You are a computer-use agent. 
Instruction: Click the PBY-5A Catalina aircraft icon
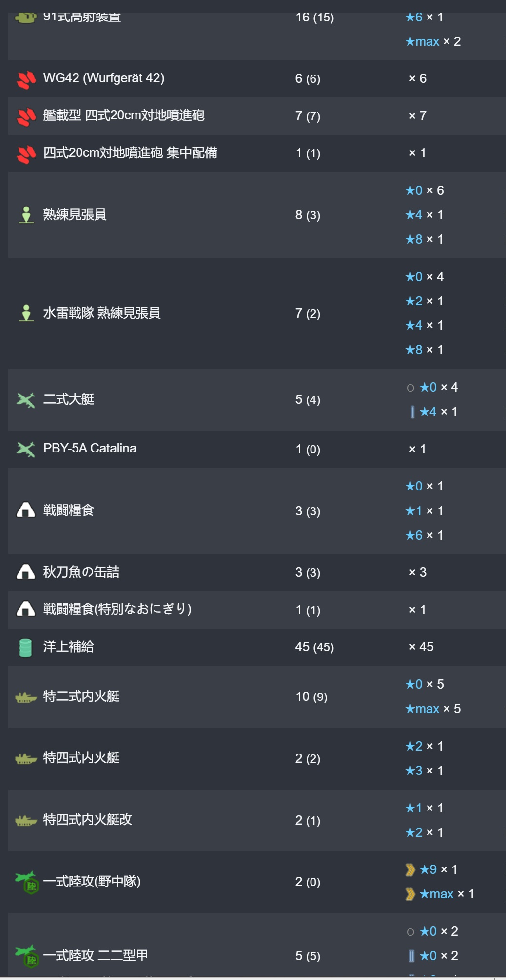click(x=26, y=449)
